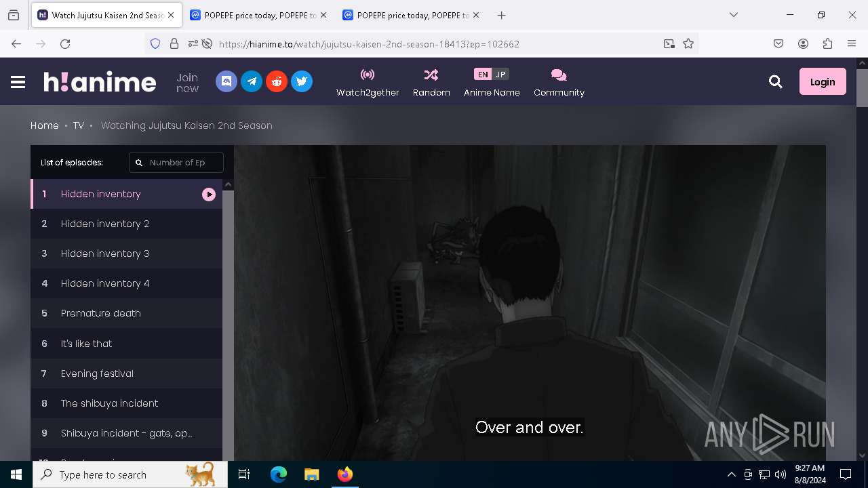Select episode 9 Shibuya incident - gate
Viewport: 868px width, 488px height.
(x=126, y=433)
